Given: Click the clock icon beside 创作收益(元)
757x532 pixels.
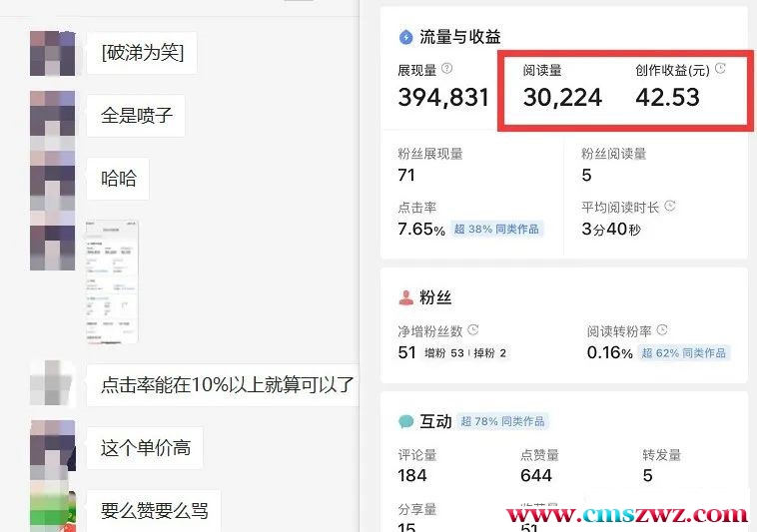Looking at the screenshot, I should click(x=720, y=68).
